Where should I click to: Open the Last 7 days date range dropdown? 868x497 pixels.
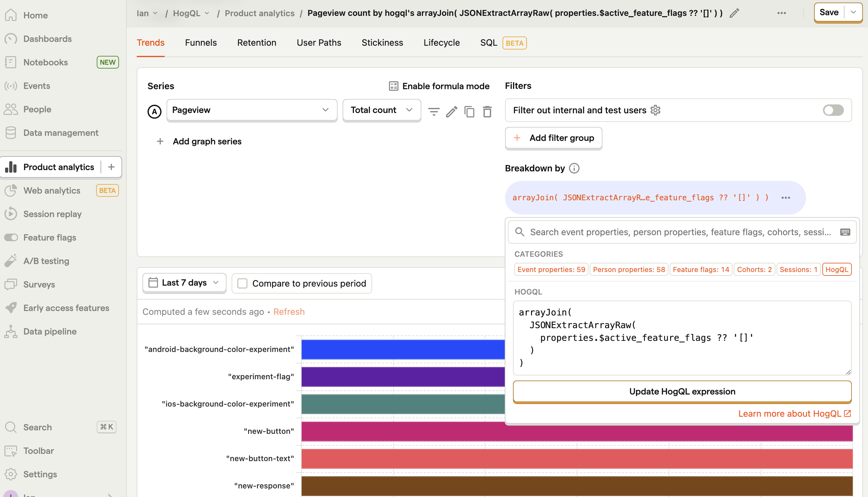pos(184,283)
